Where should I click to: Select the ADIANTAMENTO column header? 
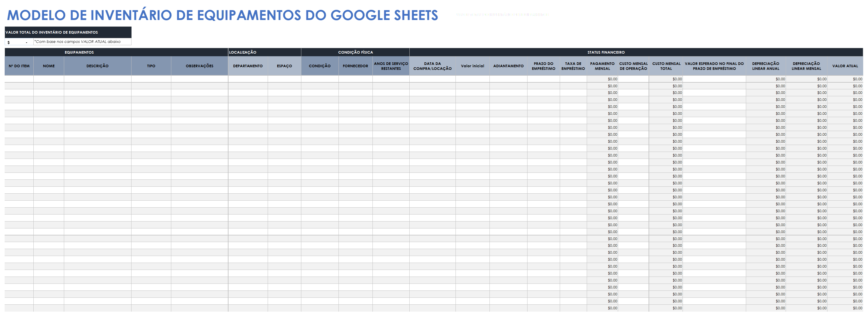[x=509, y=66]
